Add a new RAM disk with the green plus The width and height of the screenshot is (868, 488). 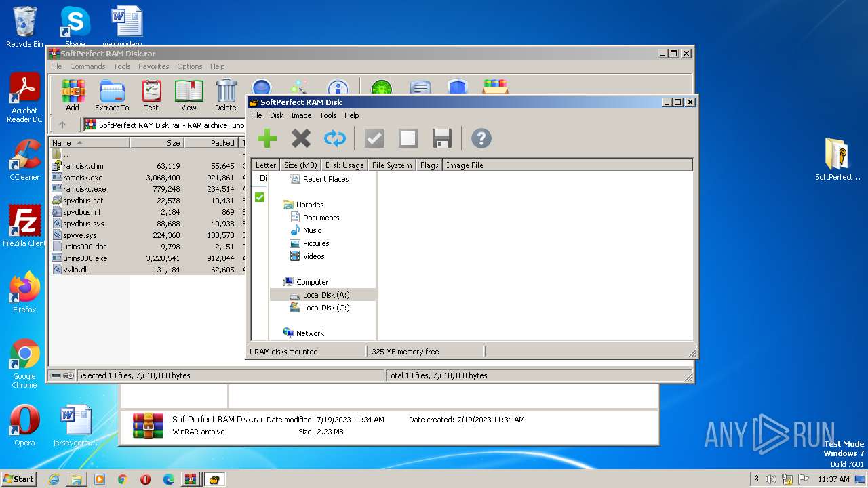click(x=267, y=138)
